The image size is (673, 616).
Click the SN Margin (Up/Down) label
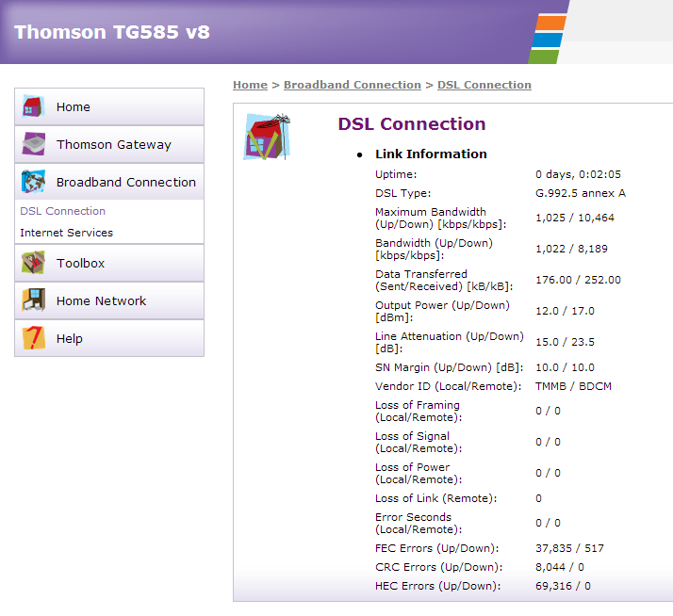[450, 367]
